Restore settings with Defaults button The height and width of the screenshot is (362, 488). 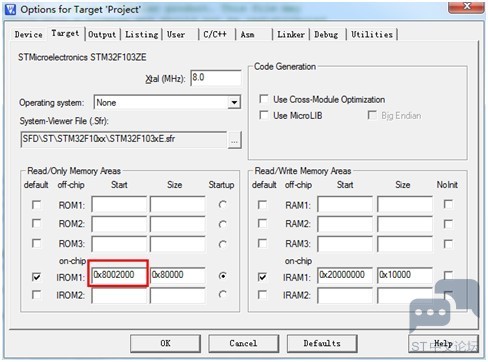(322, 343)
